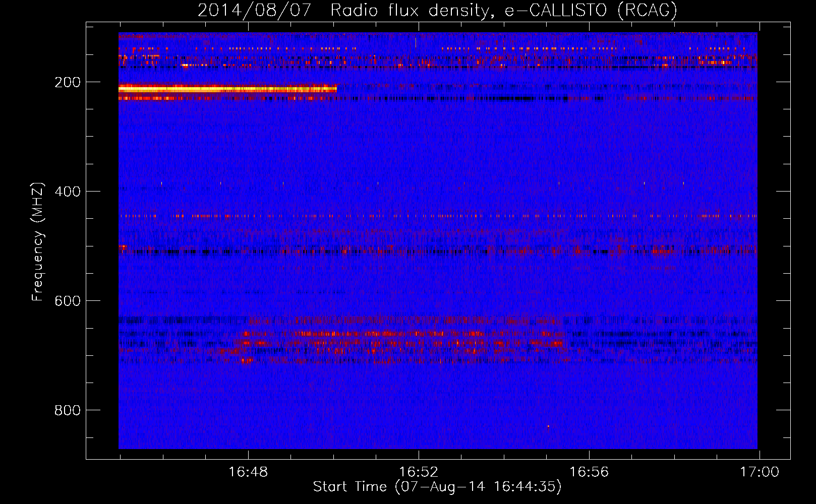Click the 'Start Time (07-Aug-14 16:44:35)' axis label
The image size is (816, 504).
coord(437,487)
